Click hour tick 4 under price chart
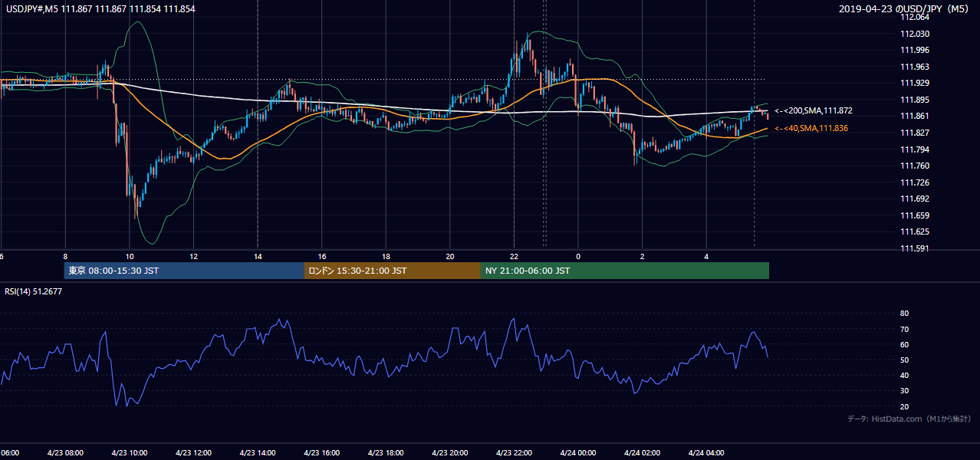Screen dimensions: 980x460 tap(706, 257)
